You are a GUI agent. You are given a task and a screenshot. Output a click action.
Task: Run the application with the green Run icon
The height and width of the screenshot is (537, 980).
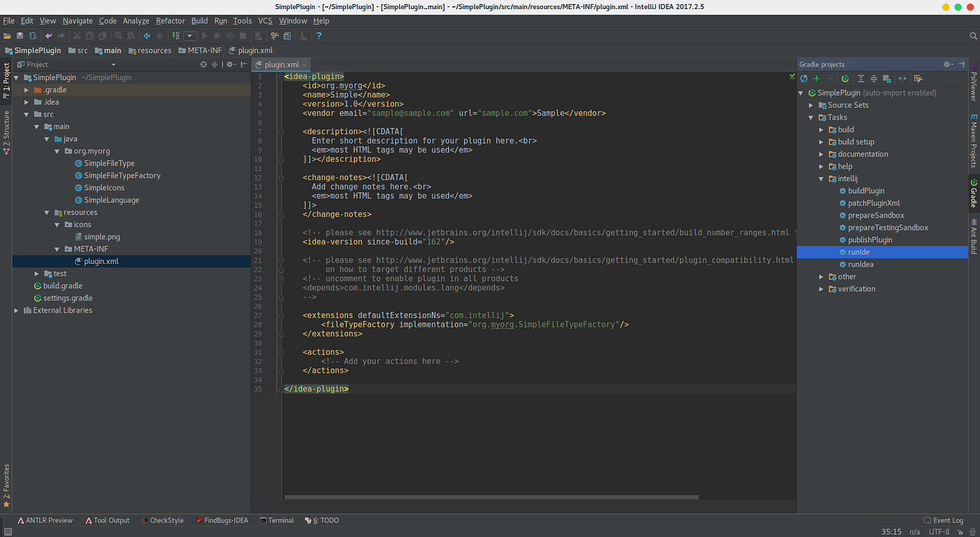(x=205, y=36)
